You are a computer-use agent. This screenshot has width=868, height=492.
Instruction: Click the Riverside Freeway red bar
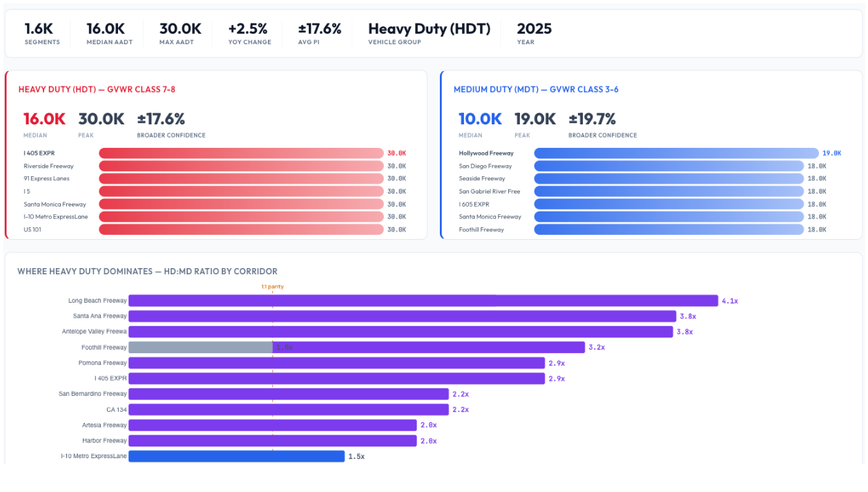point(241,166)
